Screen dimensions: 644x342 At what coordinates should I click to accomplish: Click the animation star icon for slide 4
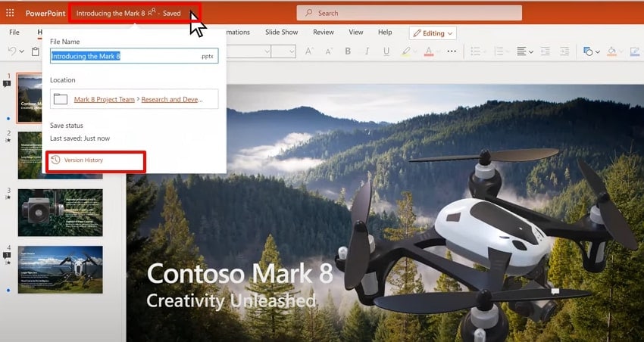[x=8, y=263]
